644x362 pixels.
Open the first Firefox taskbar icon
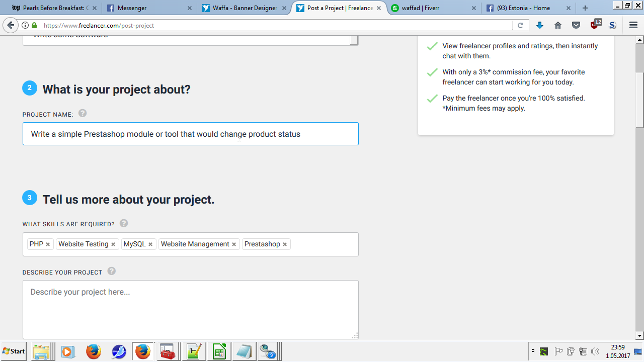94,351
